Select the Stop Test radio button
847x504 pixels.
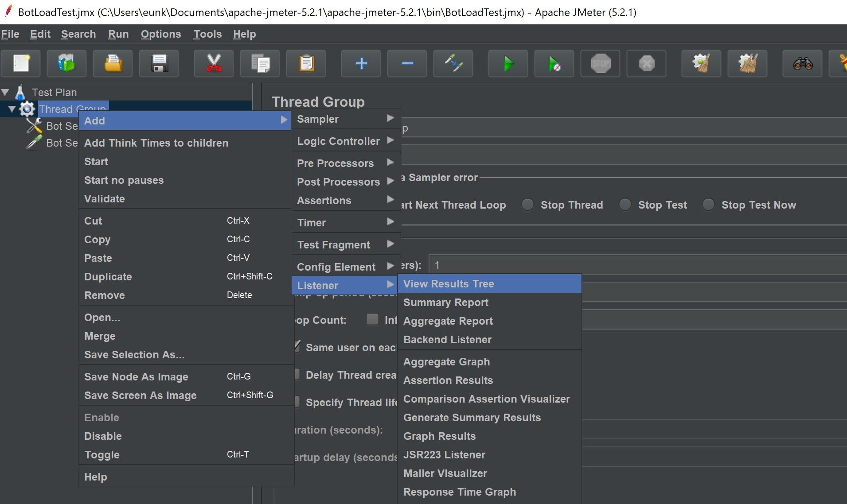click(625, 205)
